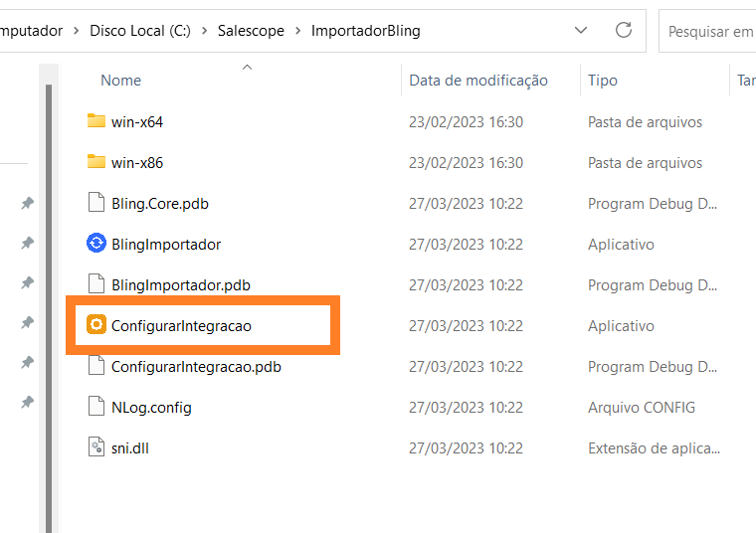Select the win-x86 folder name

[137, 163]
